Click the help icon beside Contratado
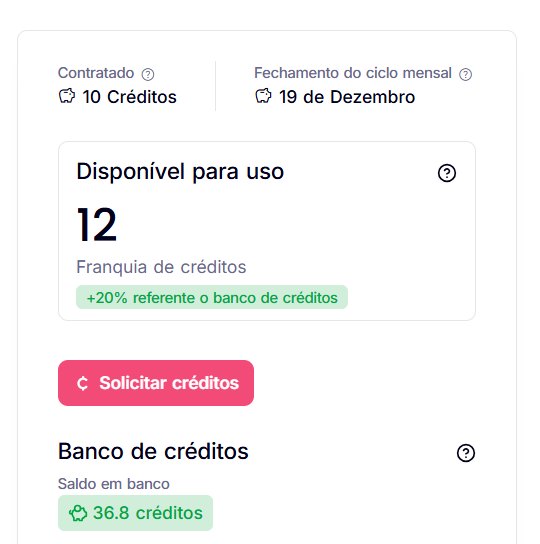540x544 pixels. pyautogui.click(x=148, y=74)
